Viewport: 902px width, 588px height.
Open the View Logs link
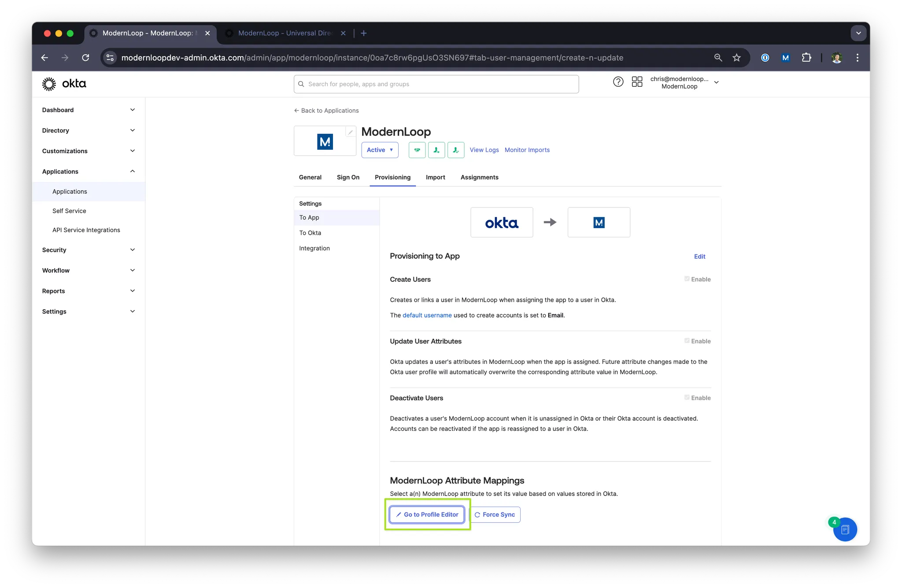pyautogui.click(x=484, y=150)
